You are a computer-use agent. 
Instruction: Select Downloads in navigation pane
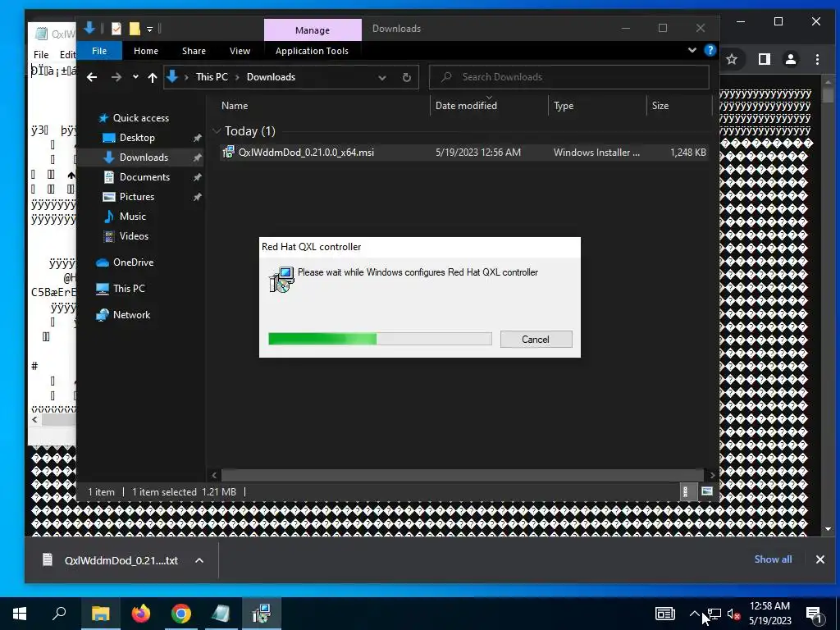(x=144, y=157)
